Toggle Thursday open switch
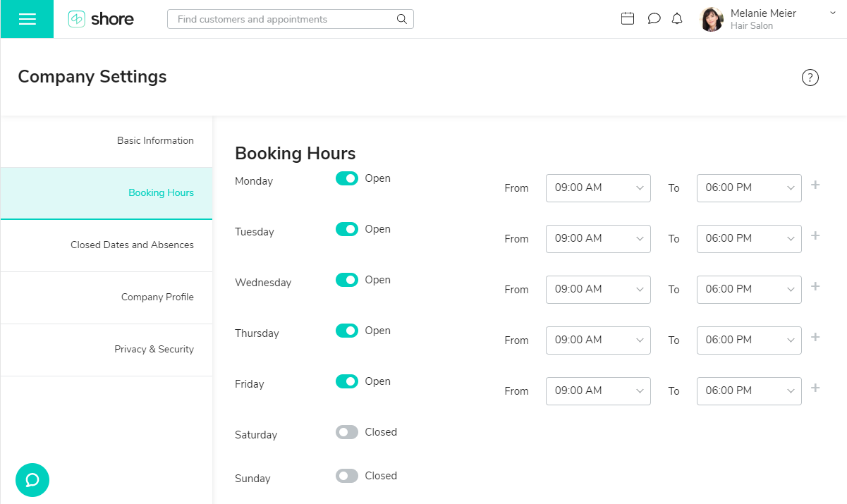Screen dimensions: 847x504 [347, 331]
